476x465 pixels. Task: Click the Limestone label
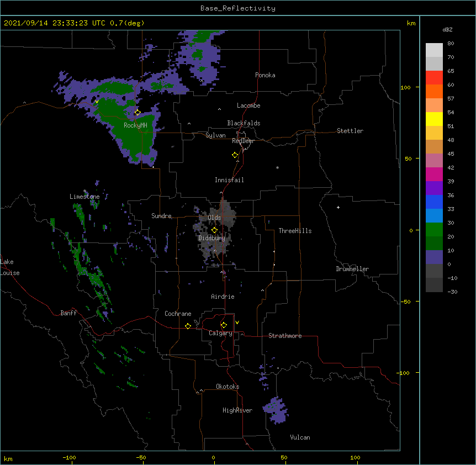click(84, 197)
